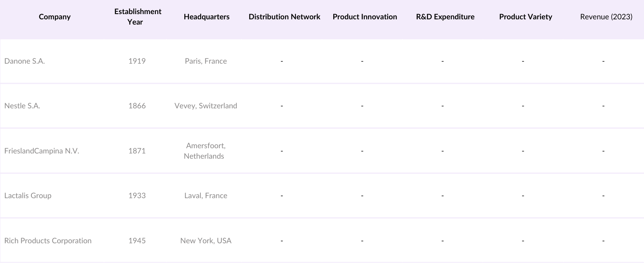Select the R&D Expenditure column header
This screenshot has width=644, height=263.
pos(445,17)
